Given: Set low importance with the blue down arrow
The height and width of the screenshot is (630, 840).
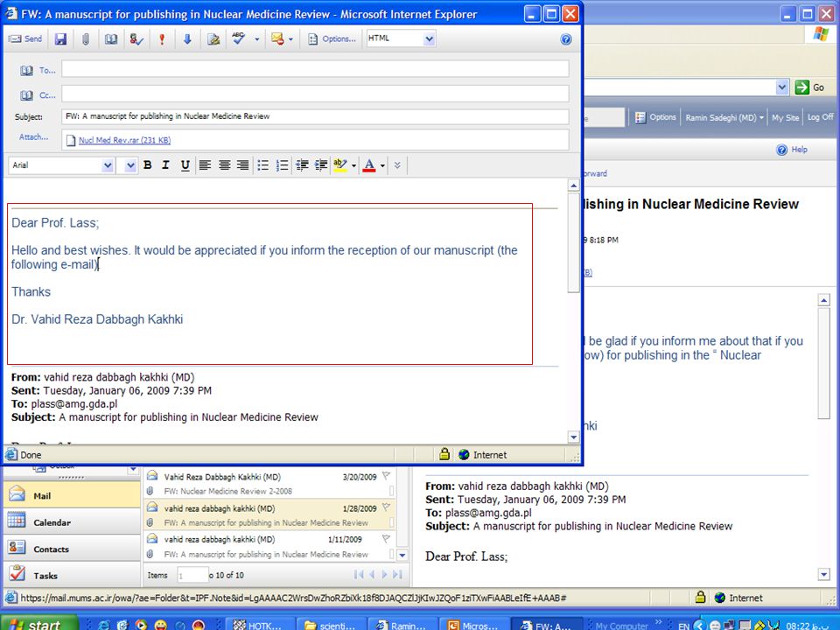Looking at the screenshot, I should click(x=187, y=39).
